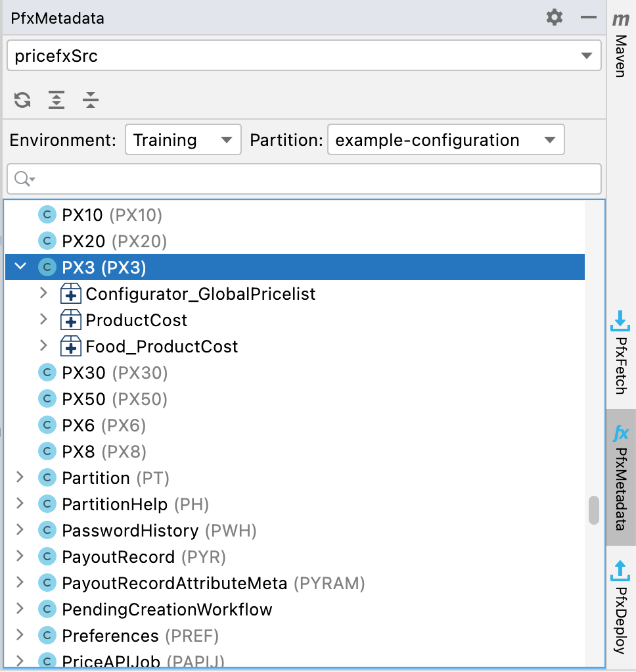The image size is (636, 672).
Task: Click the class icon beside PX10
Action: (47, 215)
